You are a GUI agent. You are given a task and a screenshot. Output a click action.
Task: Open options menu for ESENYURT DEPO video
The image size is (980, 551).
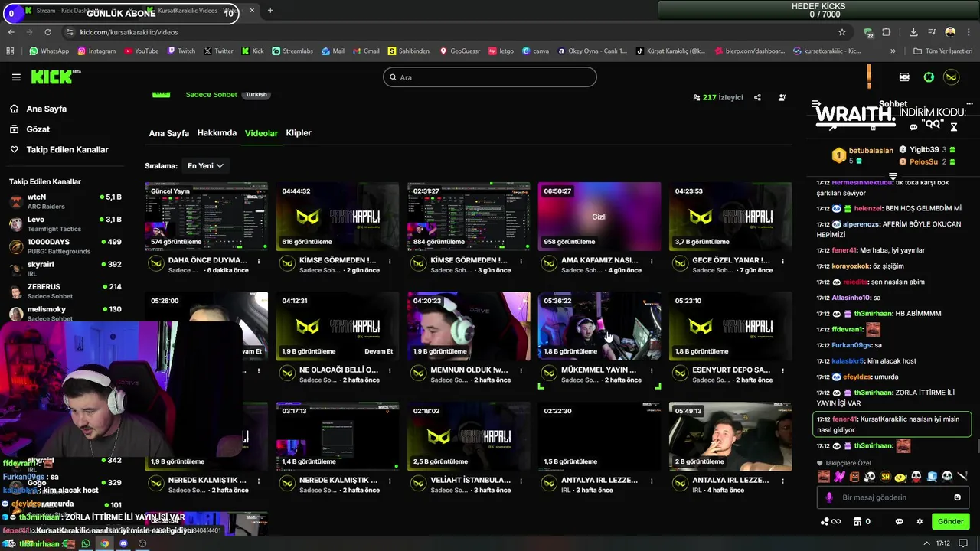coord(782,370)
